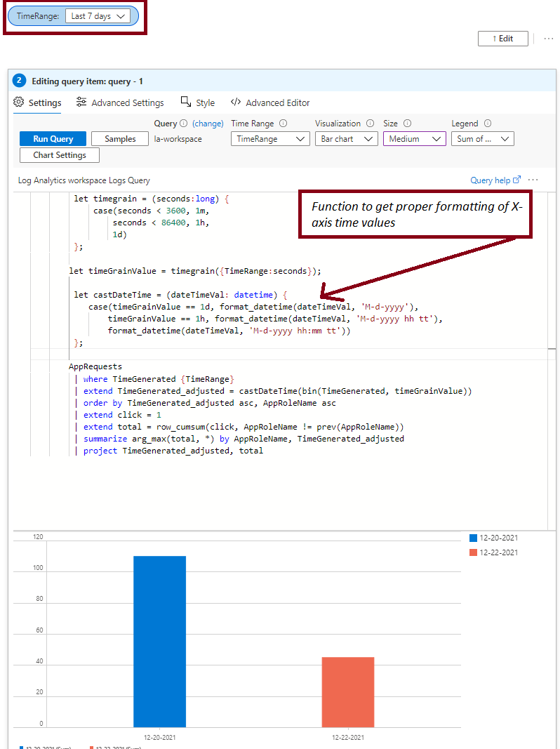Click the (change) query source link
560x749 pixels.
tap(208, 124)
